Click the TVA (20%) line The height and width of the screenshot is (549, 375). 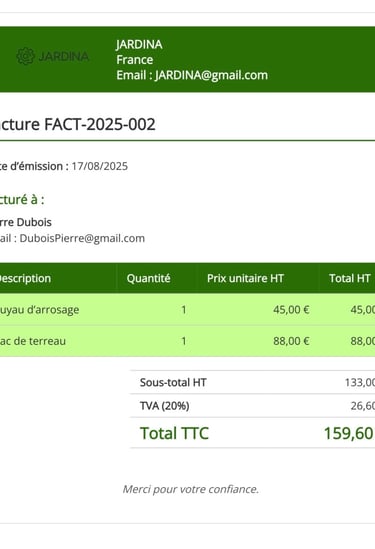click(252, 406)
